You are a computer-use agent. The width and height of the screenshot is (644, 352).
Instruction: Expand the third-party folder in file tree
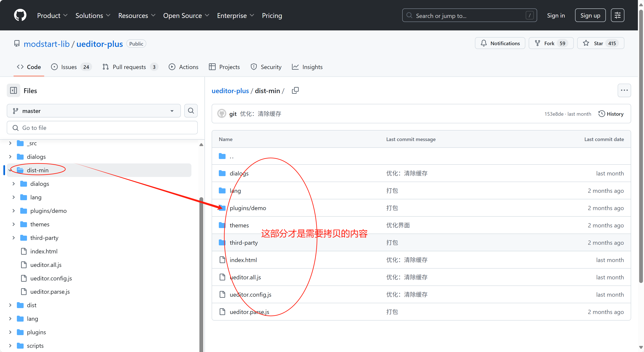point(14,238)
